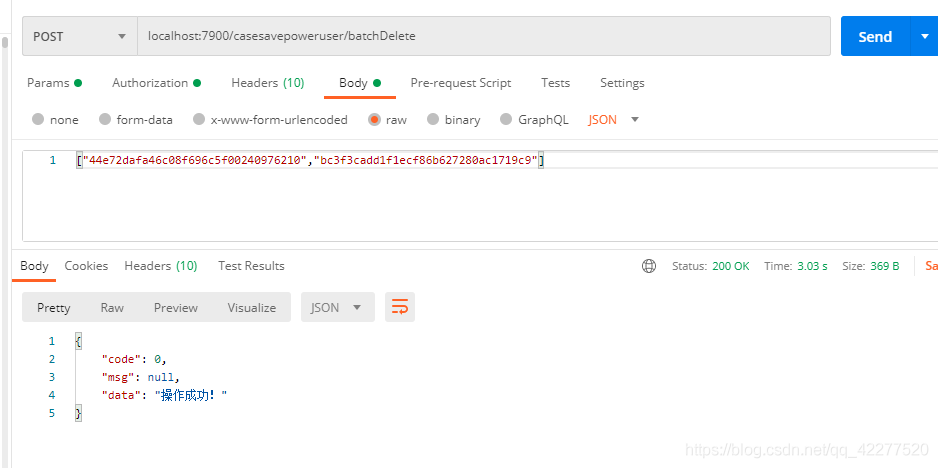Open the orange JSON body format dropdown

point(614,120)
